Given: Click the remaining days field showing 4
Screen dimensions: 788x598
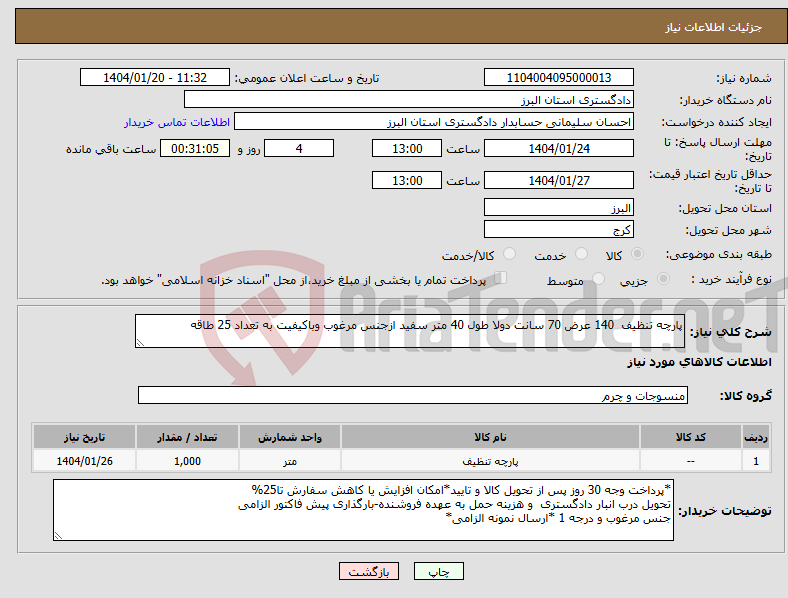Looking at the screenshot, I should point(299,148).
